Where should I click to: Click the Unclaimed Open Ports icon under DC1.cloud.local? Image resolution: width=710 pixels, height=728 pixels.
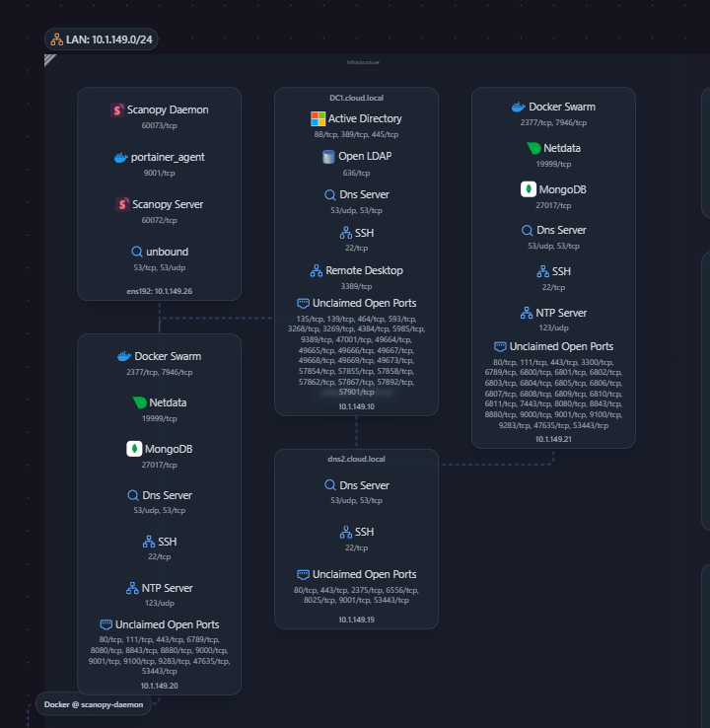[x=303, y=303]
